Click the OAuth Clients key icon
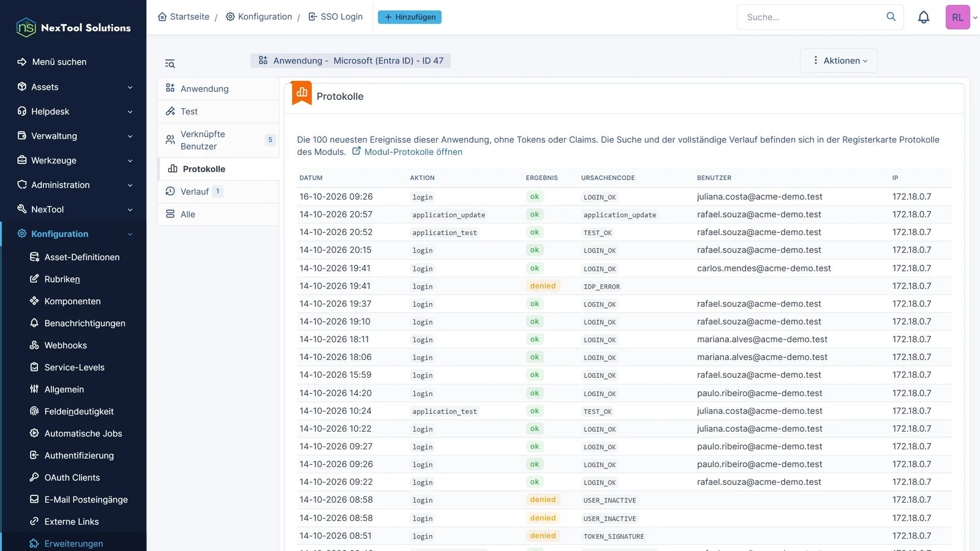 coord(34,478)
